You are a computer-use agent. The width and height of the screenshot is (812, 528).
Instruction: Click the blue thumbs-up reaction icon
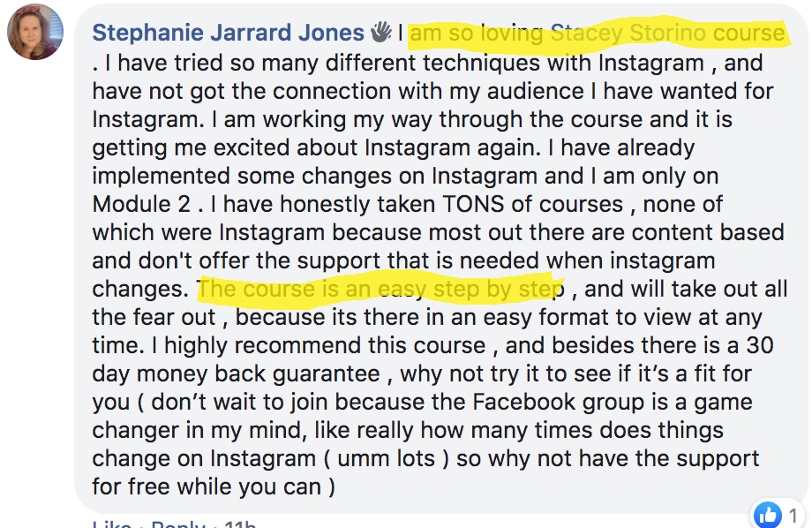pyautogui.click(x=768, y=515)
